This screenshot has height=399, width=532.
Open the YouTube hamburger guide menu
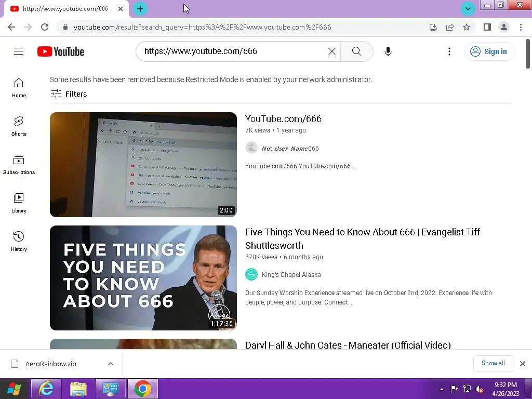(x=19, y=51)
